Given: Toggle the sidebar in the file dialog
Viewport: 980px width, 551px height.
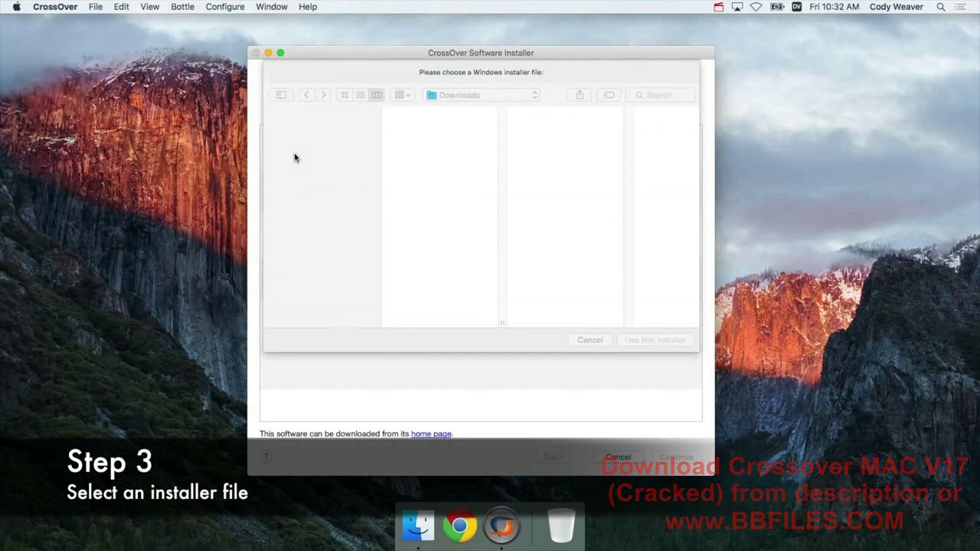Looking at the screenshot, I should [281, 95].
